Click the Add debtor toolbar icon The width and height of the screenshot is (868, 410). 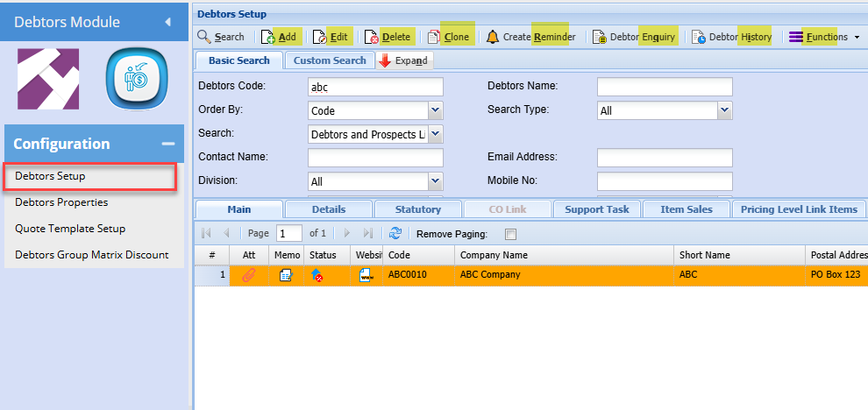click(x=268, y=37)
